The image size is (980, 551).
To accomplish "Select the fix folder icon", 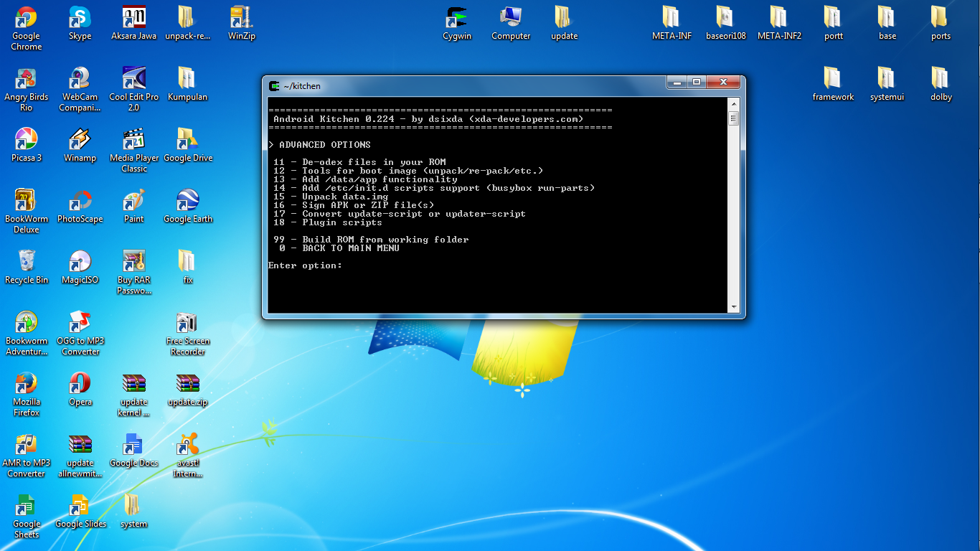I will (x=188, y=267).
